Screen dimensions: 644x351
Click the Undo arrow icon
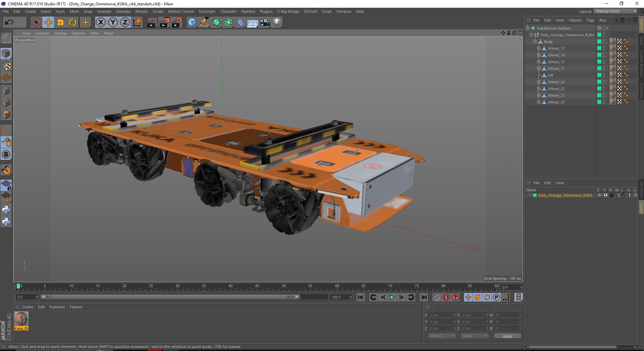[x=9, y=23]
